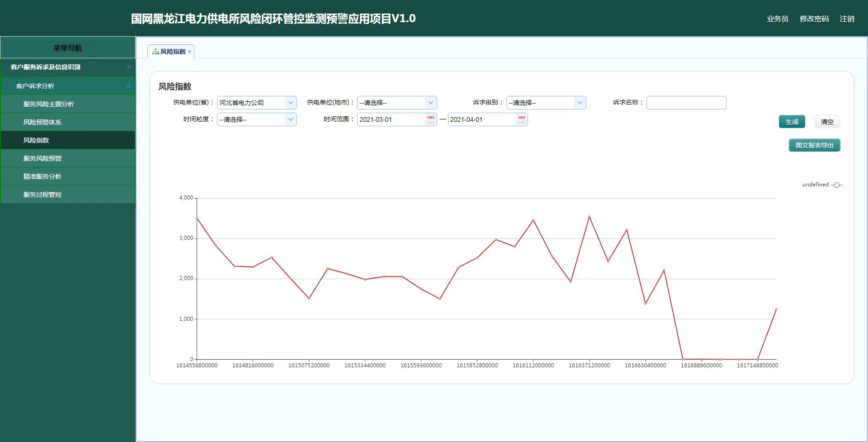
Task: Click x-axis label 1615075200000
Action: point(309,366)
